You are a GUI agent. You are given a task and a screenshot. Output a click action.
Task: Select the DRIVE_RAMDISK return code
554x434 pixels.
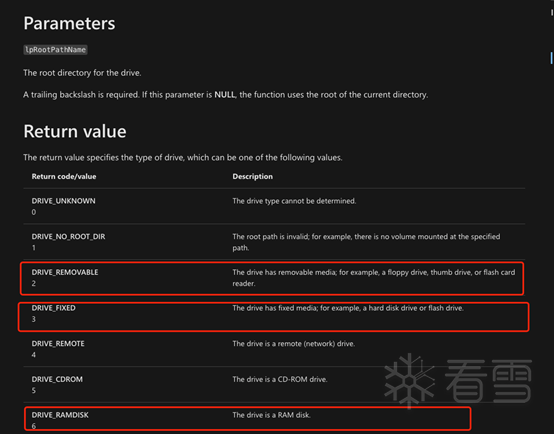(60, 415)
